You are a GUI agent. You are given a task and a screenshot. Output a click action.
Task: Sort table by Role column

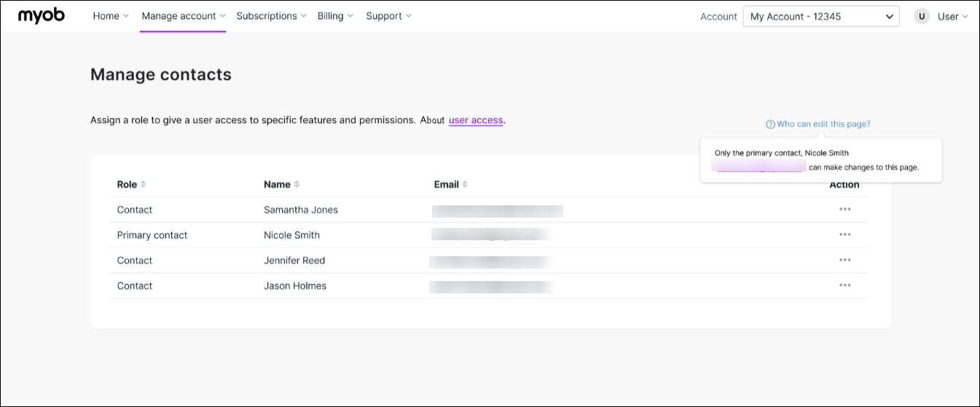132,184
